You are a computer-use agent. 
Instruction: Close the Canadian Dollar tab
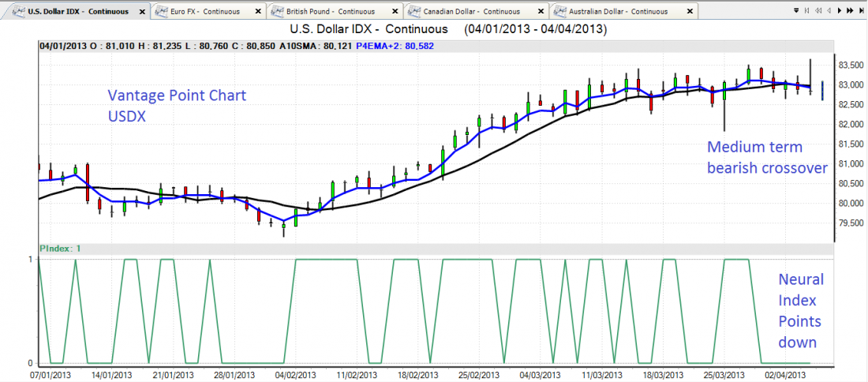pos(543,11)
